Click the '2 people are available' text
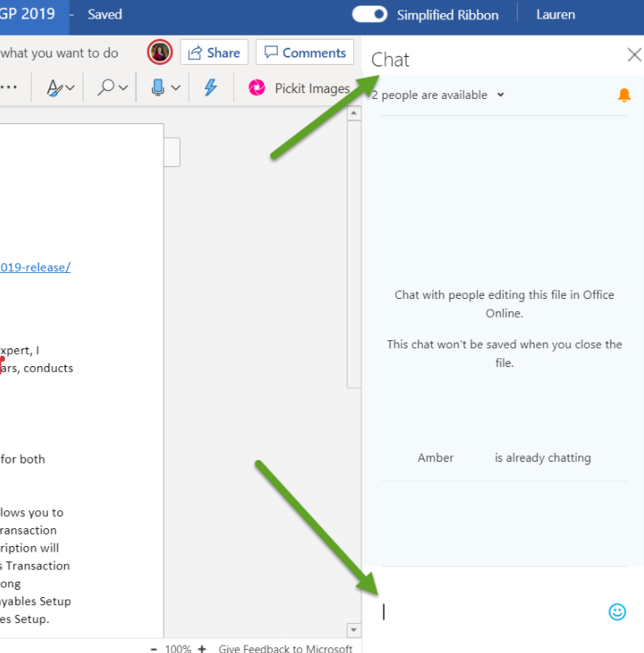 coord(429,95)
